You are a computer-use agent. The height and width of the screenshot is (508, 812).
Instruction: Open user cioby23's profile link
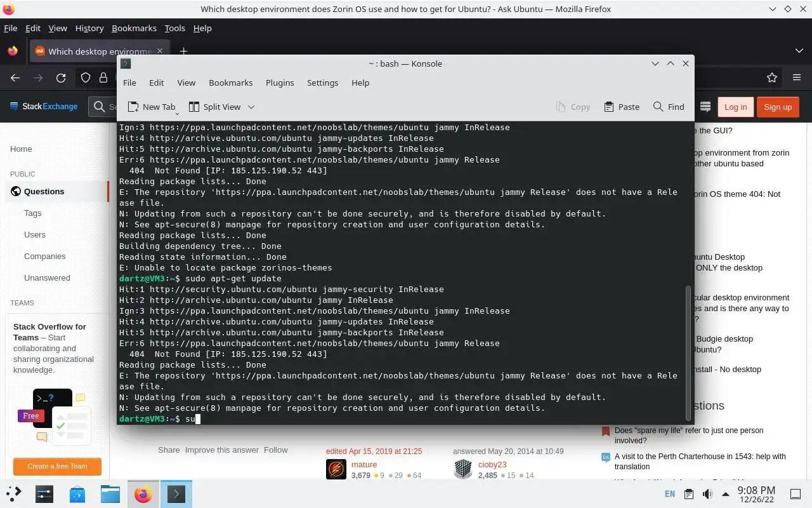pyautogui.click(x=492, y=464)
